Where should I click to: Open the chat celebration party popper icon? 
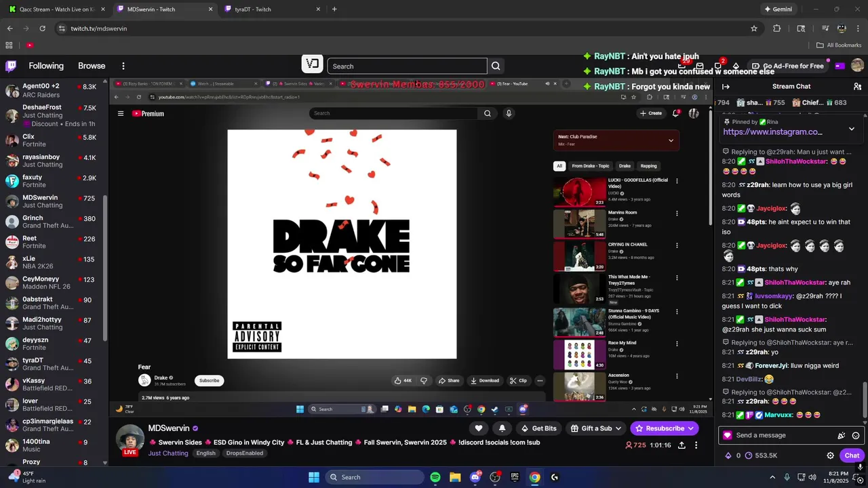pos(842,436)
